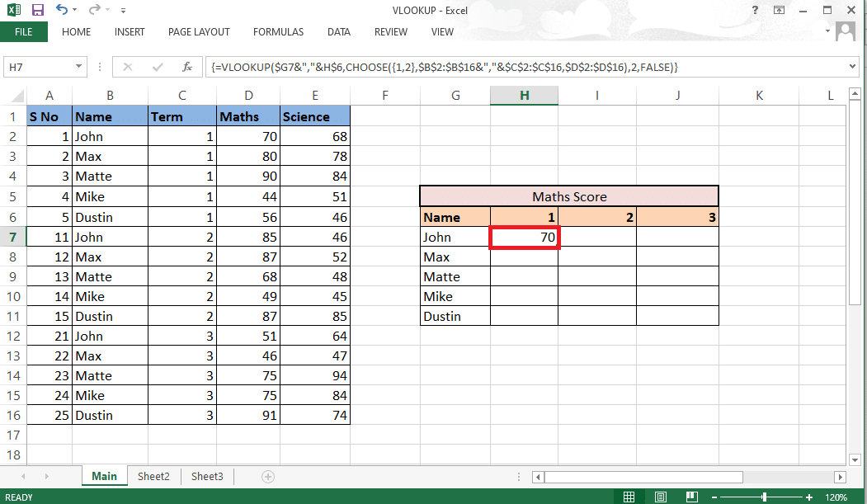Select row 7 header
This screenshot has height=504, width=867.
click(x=12, y=237)
